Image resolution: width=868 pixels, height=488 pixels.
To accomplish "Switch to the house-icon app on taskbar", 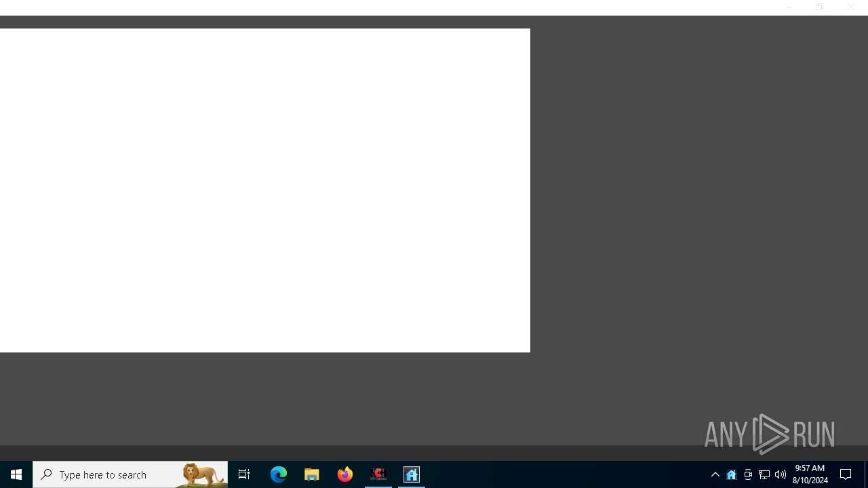I will click(412, 474).
